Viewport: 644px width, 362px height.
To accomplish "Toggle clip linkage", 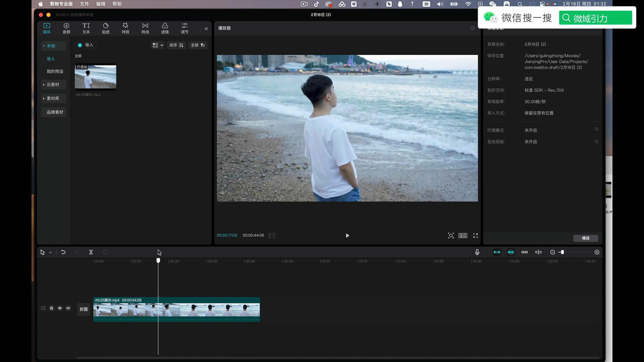I will (x=525, y=252).
